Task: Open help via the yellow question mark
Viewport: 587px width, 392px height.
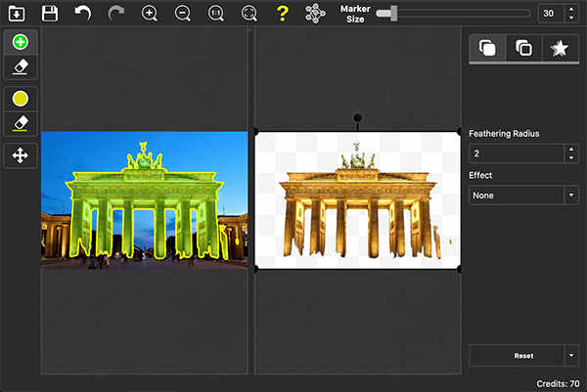Action: point(283,14)
